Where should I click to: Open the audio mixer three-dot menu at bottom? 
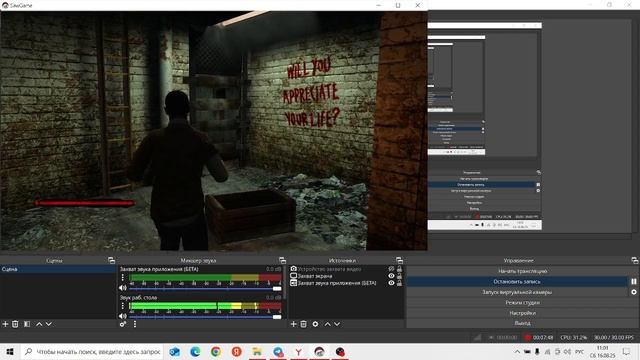pos(135,324)
